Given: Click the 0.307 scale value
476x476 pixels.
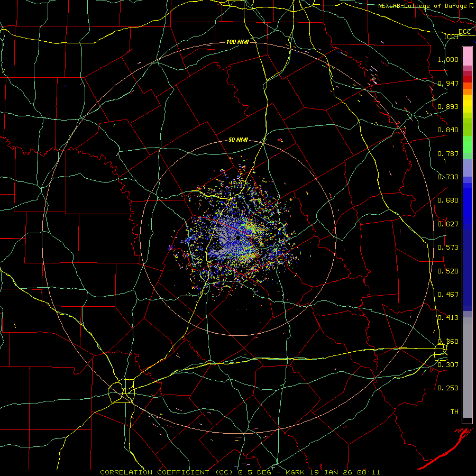Looking at the screenshot, I should point(448,365).
